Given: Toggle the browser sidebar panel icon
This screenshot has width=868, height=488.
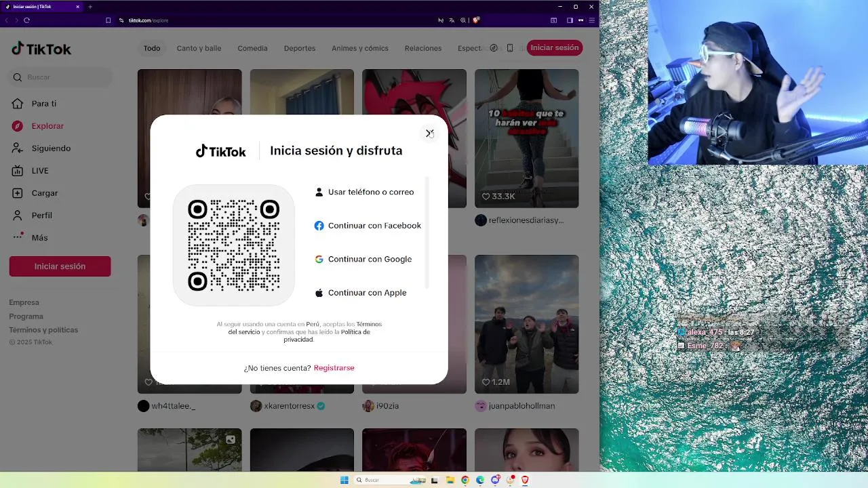Looking at the screenshot, I should [x=570, y=20].
